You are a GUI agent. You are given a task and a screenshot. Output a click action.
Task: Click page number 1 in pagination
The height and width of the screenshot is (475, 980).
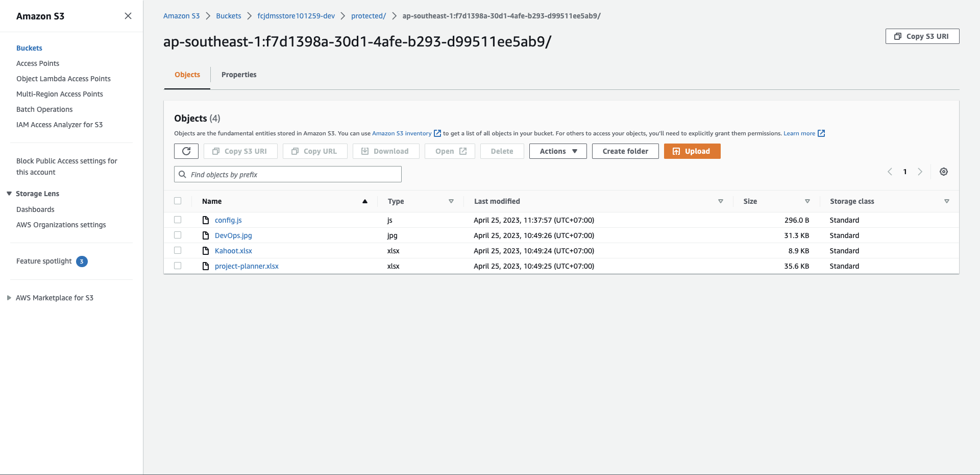coord(905,172)
